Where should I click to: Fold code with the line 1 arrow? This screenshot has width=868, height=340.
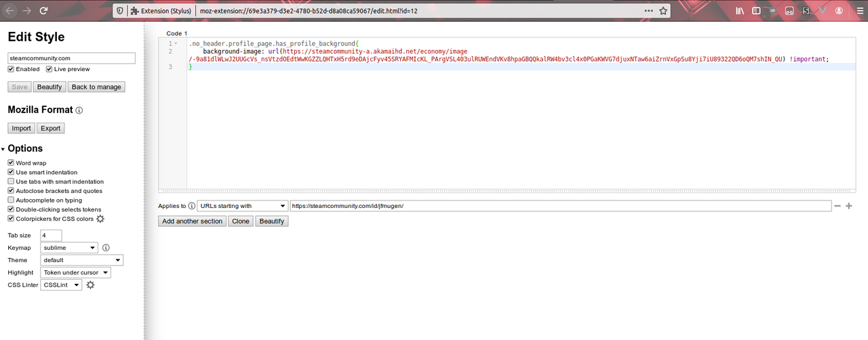[176, 44]
